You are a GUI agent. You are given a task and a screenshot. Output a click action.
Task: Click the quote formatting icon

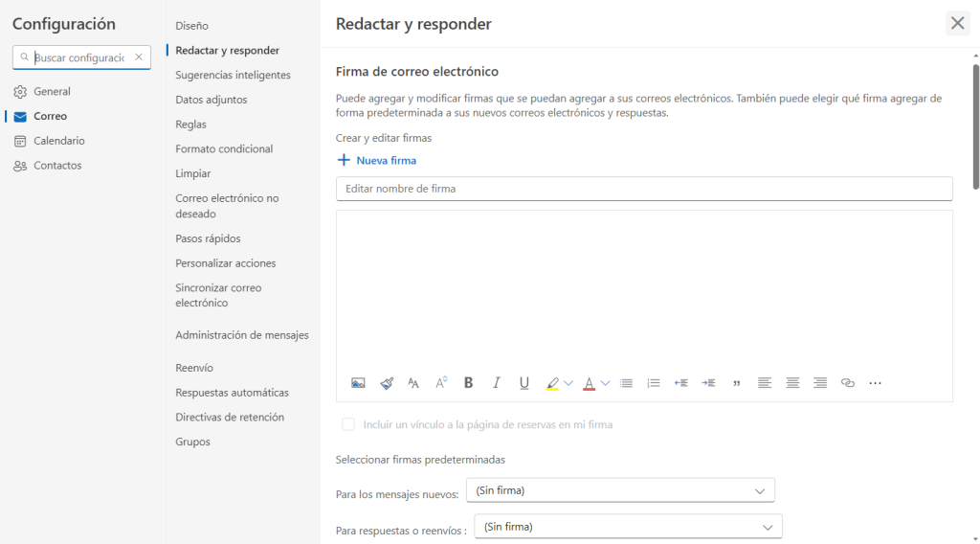pos(737,383)
